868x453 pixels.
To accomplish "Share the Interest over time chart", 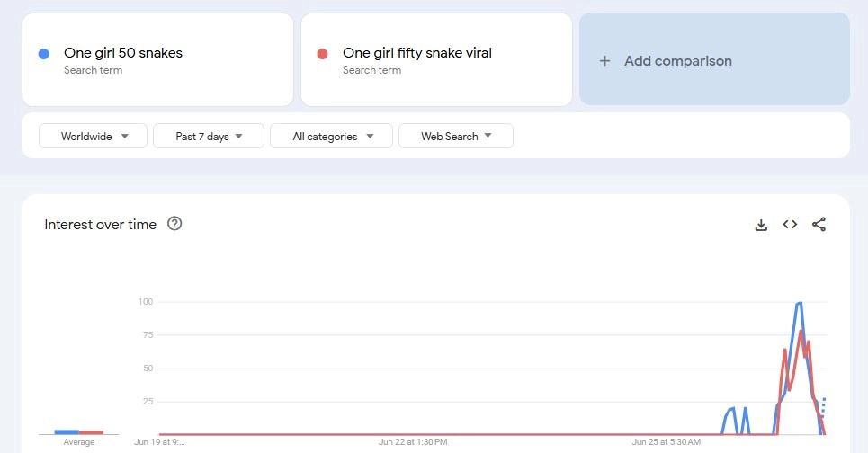I will click(819, 225).
